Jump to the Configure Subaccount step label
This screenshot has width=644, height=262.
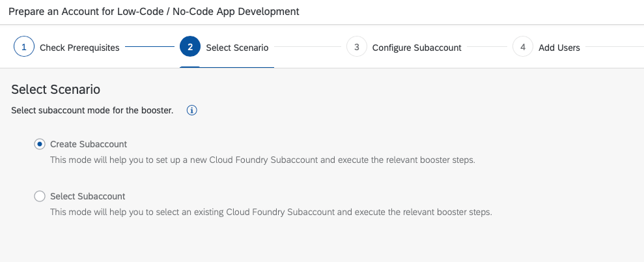point(417,48)
